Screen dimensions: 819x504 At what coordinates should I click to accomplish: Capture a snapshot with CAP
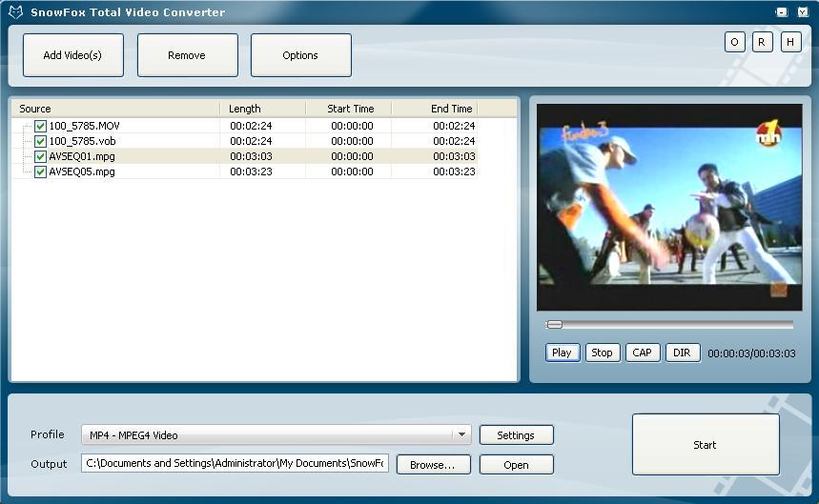(x=643, y=353)
